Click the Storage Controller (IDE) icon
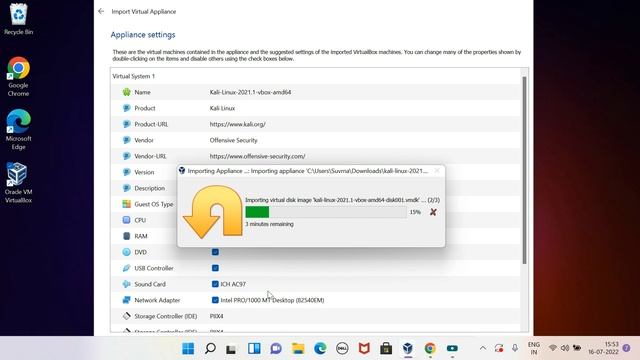The image size is (640, 360). tap(127, 316)
